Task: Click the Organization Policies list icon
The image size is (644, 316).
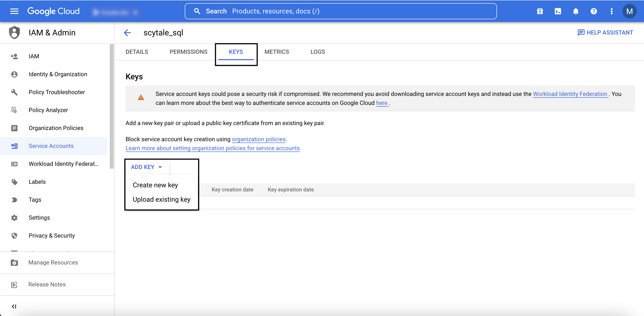Action: pos(14,128)
